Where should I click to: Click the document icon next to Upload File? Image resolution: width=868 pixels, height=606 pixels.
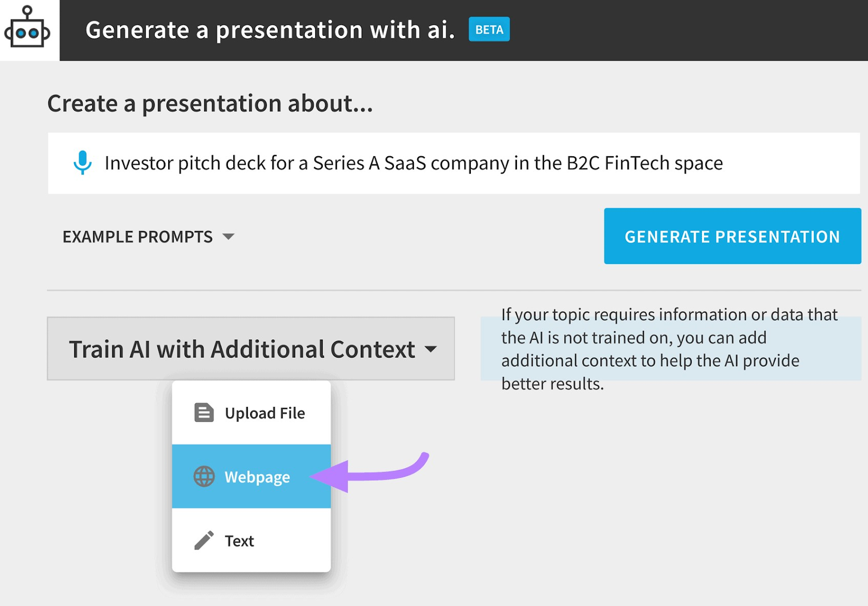pos(204,412)
